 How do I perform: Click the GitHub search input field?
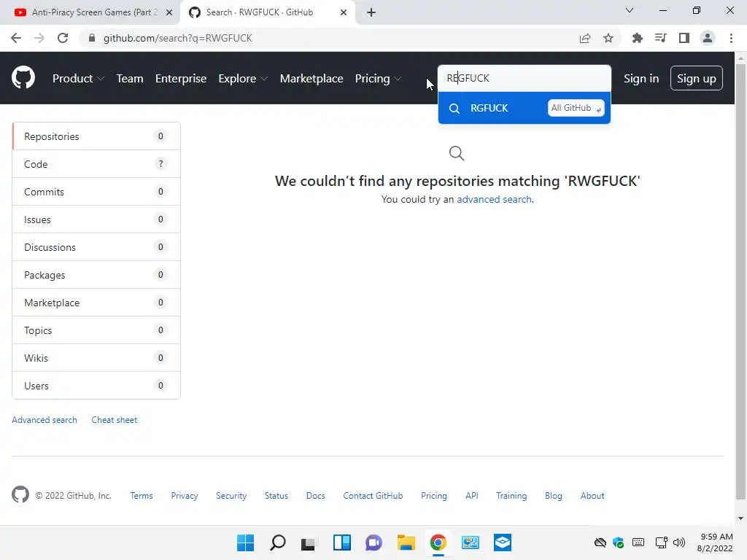pos(524,78)
